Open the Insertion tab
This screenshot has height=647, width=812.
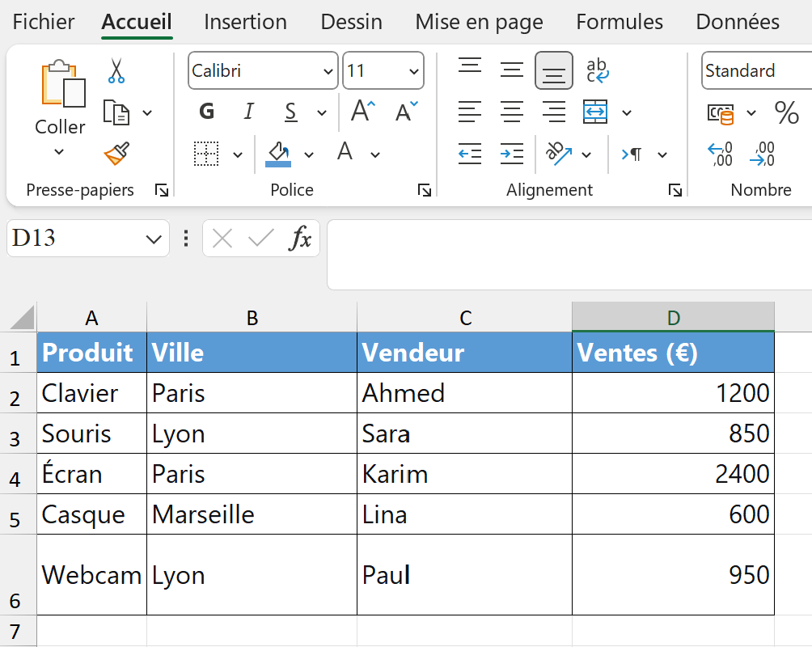coord(246,23)
